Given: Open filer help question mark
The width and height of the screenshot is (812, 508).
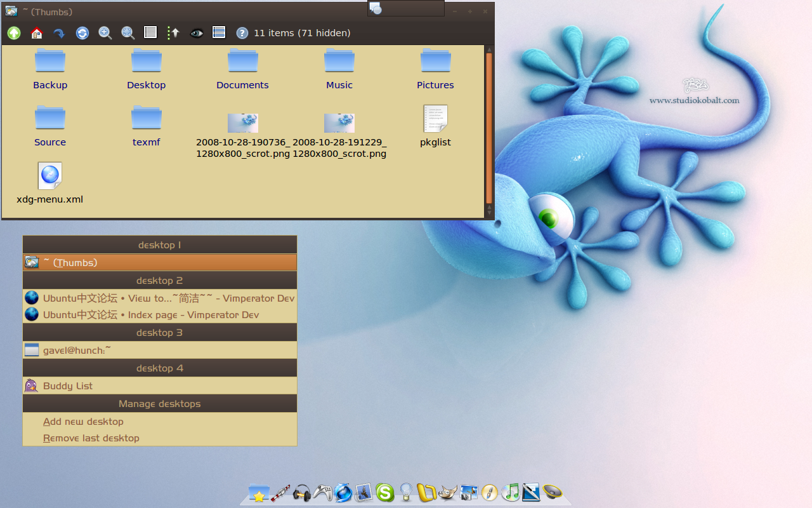Looking at the screenshot, I should (242, 33).
